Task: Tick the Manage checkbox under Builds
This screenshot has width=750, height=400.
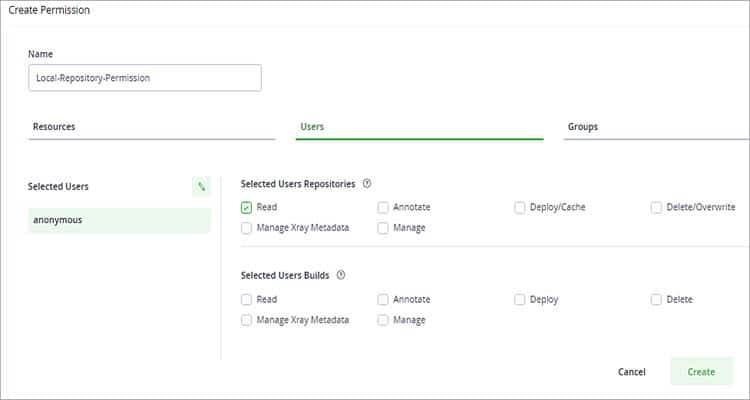Action: click(x=383, y=320)
